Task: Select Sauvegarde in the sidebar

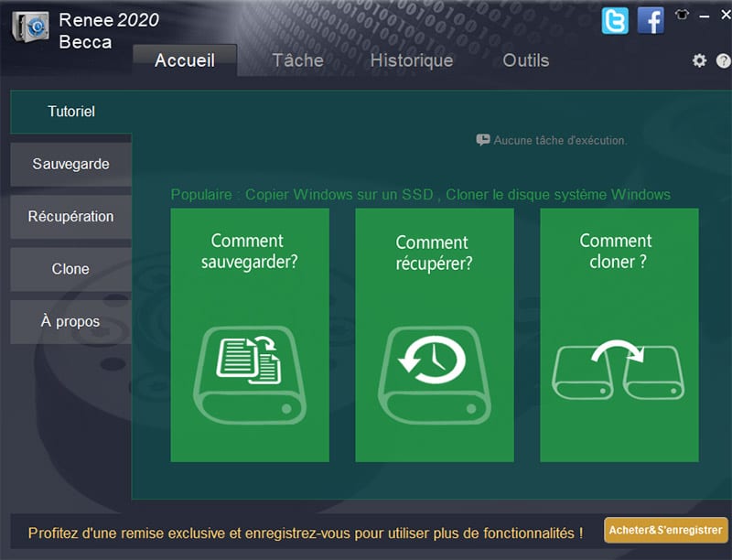Action: 70,165
